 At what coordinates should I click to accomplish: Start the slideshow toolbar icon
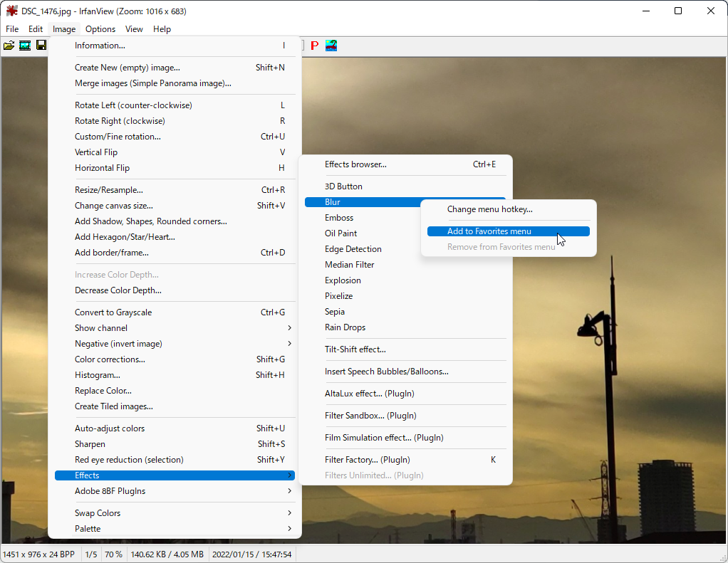(25, 44)
